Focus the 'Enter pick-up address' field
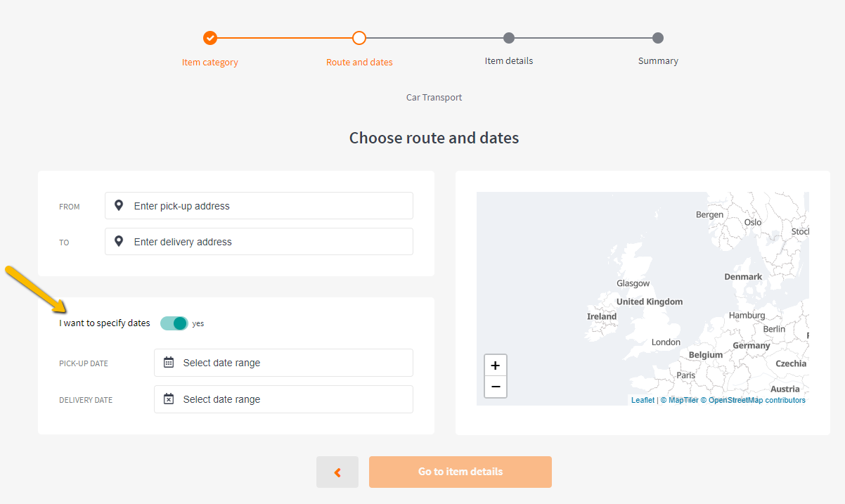845x504 pixels. (267, 206)
